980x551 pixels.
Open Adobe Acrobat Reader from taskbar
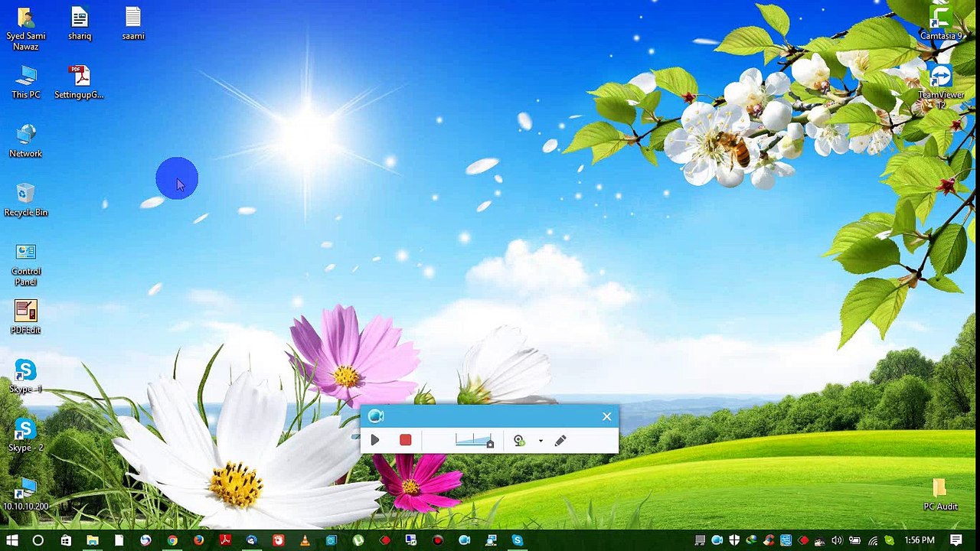click(226, 540)
